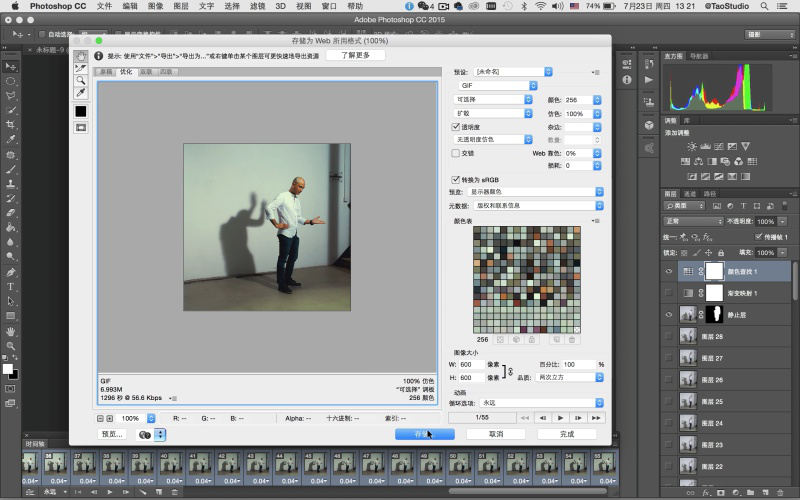Select the Zoom tool in the dialog
Image resolution: width=800 pixels, height=500 pixels.
click(x=81, y=80)
